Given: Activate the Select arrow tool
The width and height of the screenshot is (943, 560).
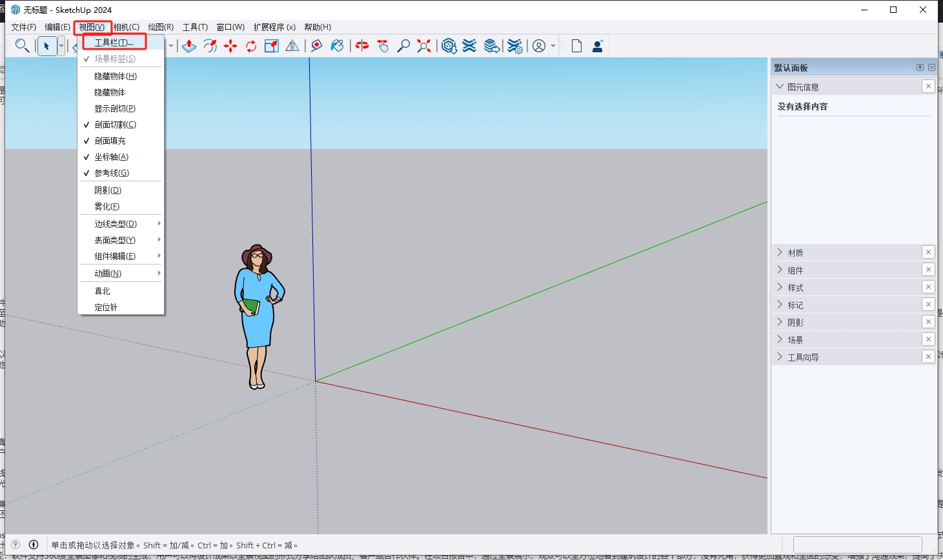Looking at the screenshot, I should 46,46.
